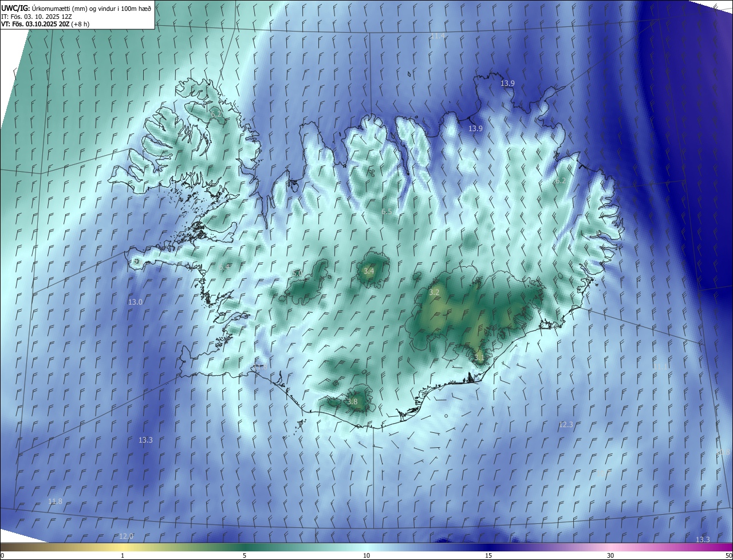
Task: Click the 3.2 value label on Vatnajökull
Action: click(434, 292)
